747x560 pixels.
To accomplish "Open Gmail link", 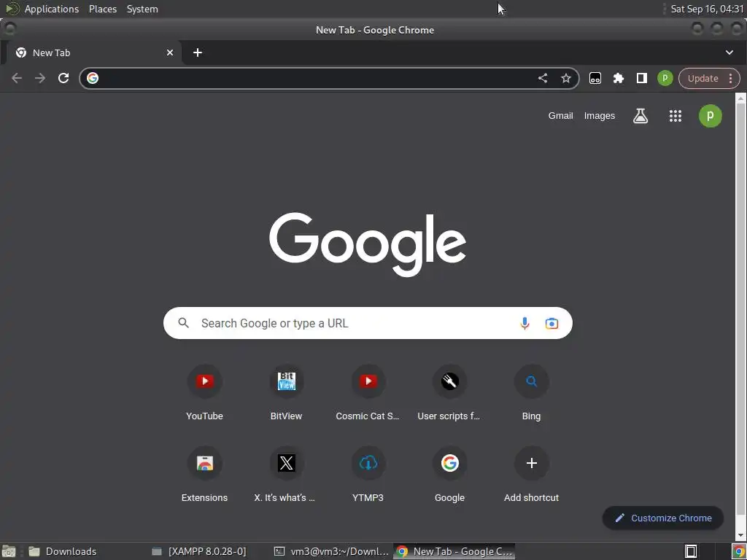I will tap(560, 116).
